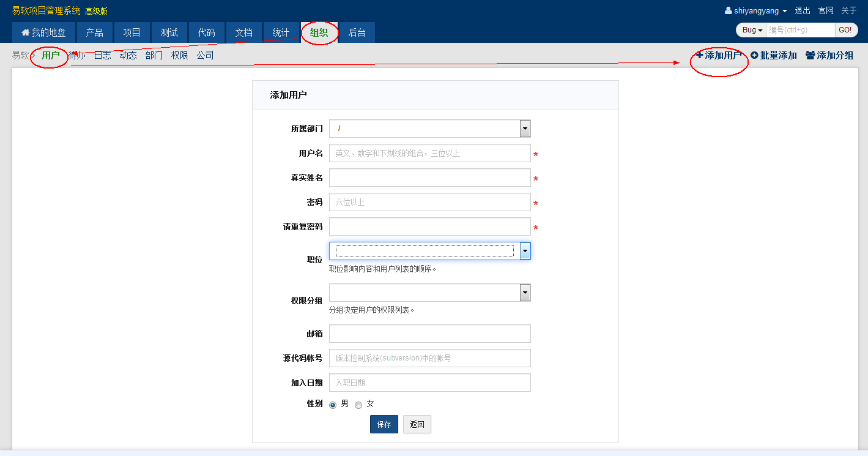This screenshot has height=456, width=868.
Task: Open the 后台 admin tab
Action: coord(357,32)
